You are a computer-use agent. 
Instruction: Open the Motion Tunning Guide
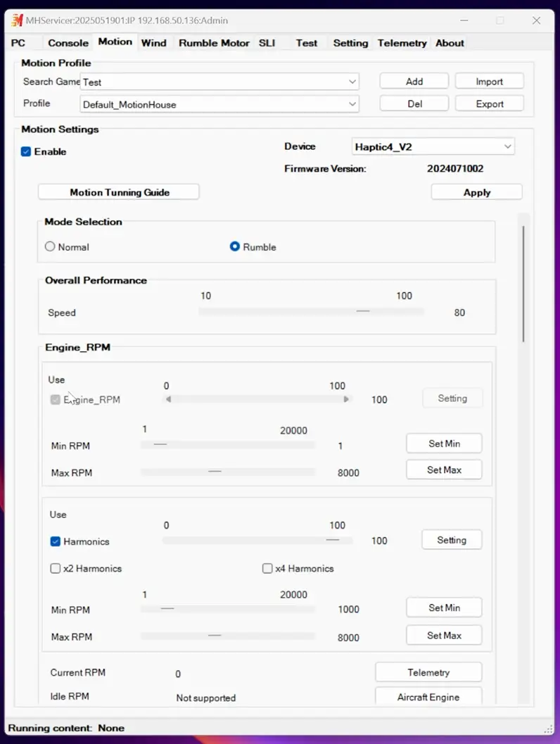tap(119, 192)
